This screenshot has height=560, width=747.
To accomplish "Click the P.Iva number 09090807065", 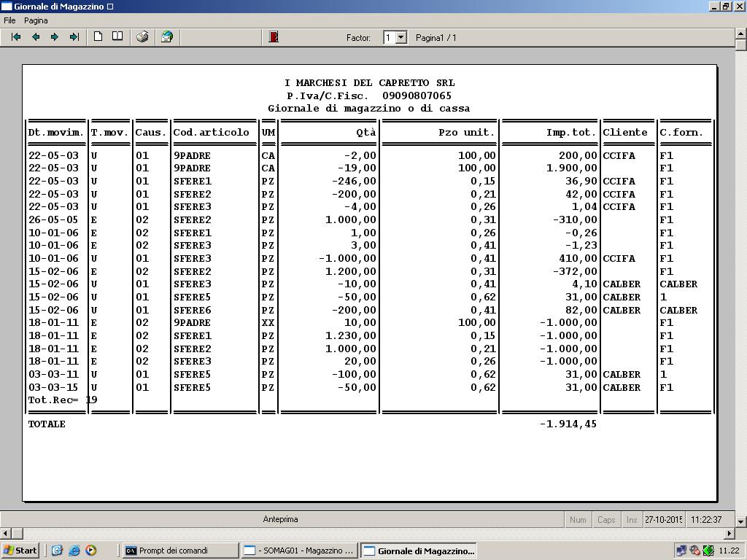I will 417,96.
